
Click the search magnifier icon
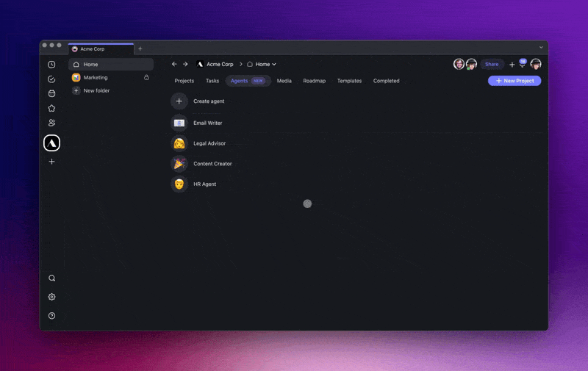point(51,278)
